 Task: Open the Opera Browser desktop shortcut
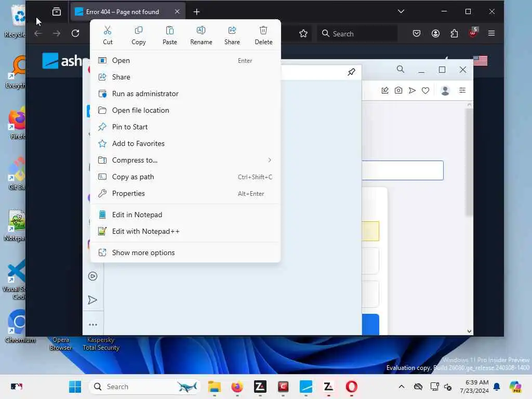[x=61, y=344]
